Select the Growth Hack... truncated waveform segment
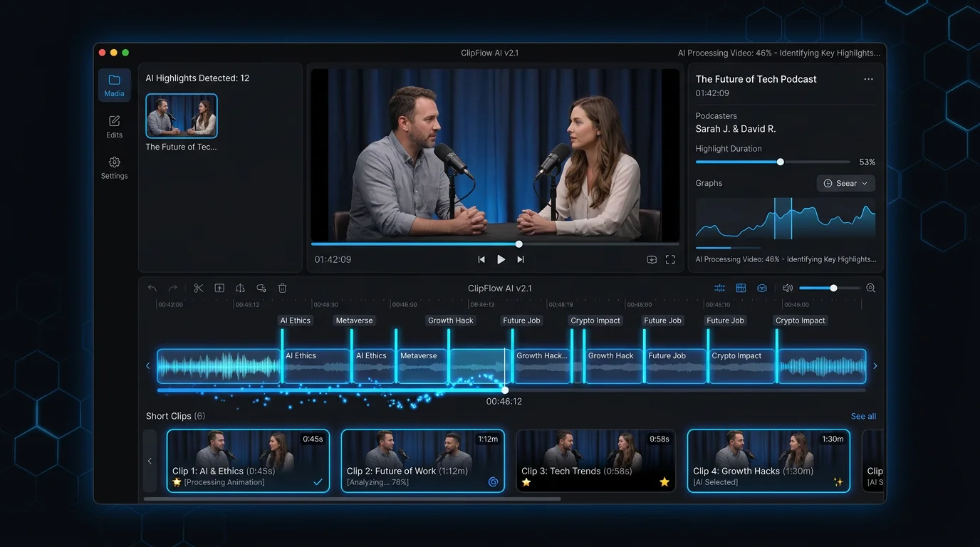980x547 pixels. coord(541,366)
